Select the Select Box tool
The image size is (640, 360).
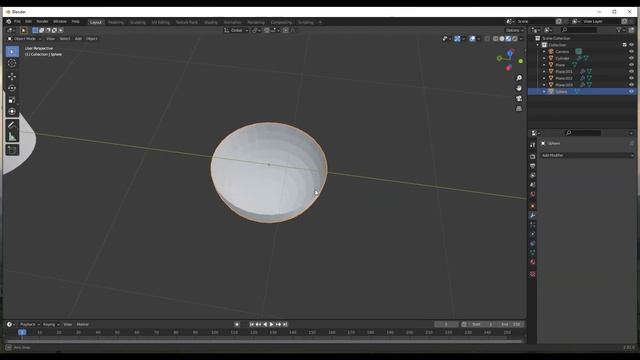pyautogui.click(x=12, y=52)
